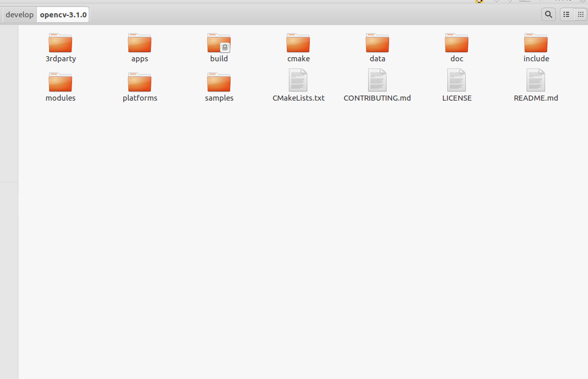Image resolution: width=588 pixels, height=379 pixels.
Task: Open the apps folder icon
Action: [x=140, y=43]
